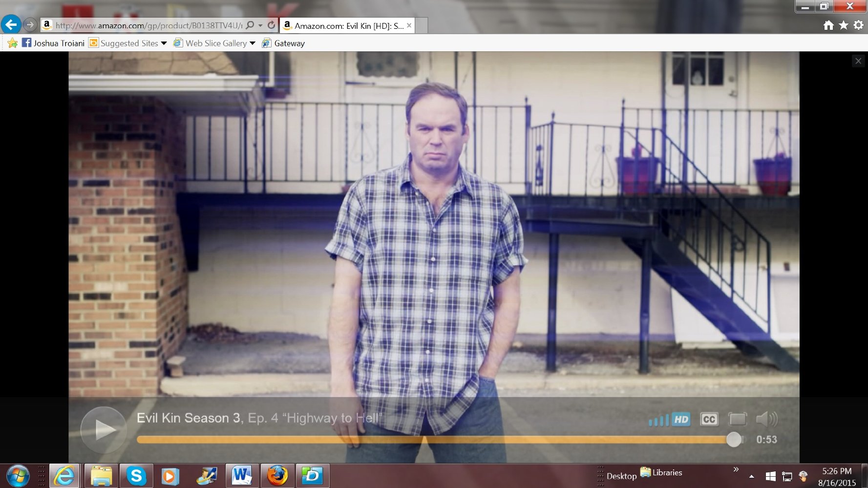This screenshot has width=868, height=488.
Task: Open the Suggested Sites favorite
Action: coord(124,43)
